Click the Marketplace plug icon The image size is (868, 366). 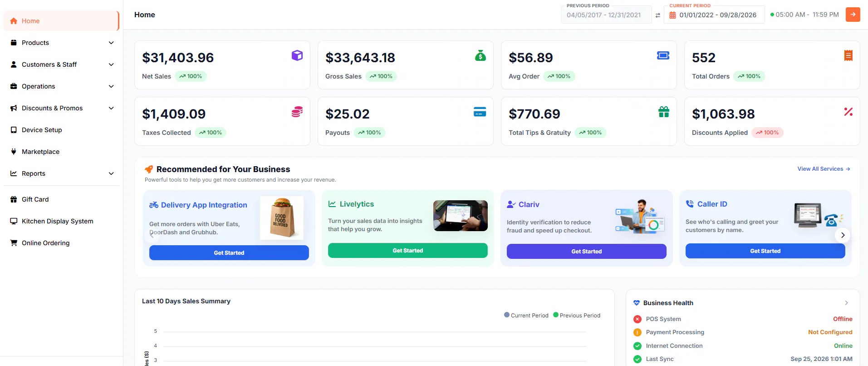pos(14,152)
